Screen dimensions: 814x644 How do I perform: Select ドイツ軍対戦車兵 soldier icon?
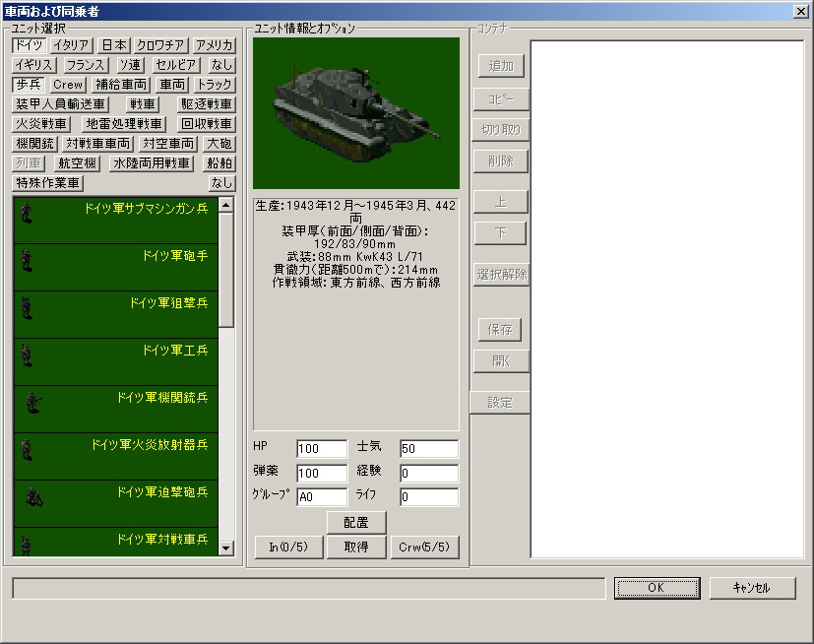[x=27, y=546]
